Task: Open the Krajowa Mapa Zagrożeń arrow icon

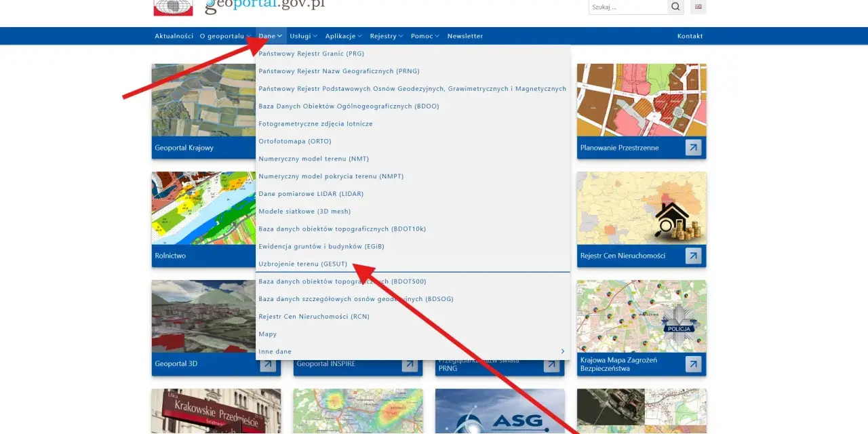Action: (693, 364)
